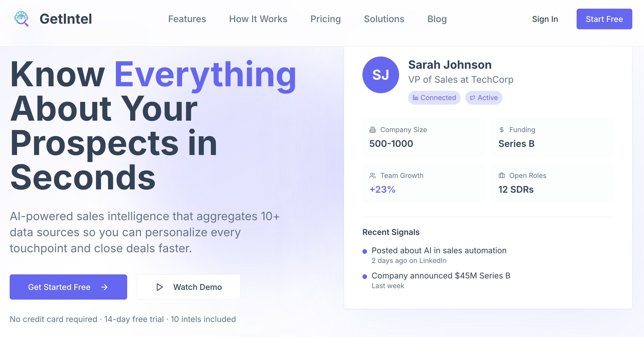Image resolution: width=644 pixels, height=337 pixels.
Task: Click the GetIntel brand name text
Action: tap(66, 19)
